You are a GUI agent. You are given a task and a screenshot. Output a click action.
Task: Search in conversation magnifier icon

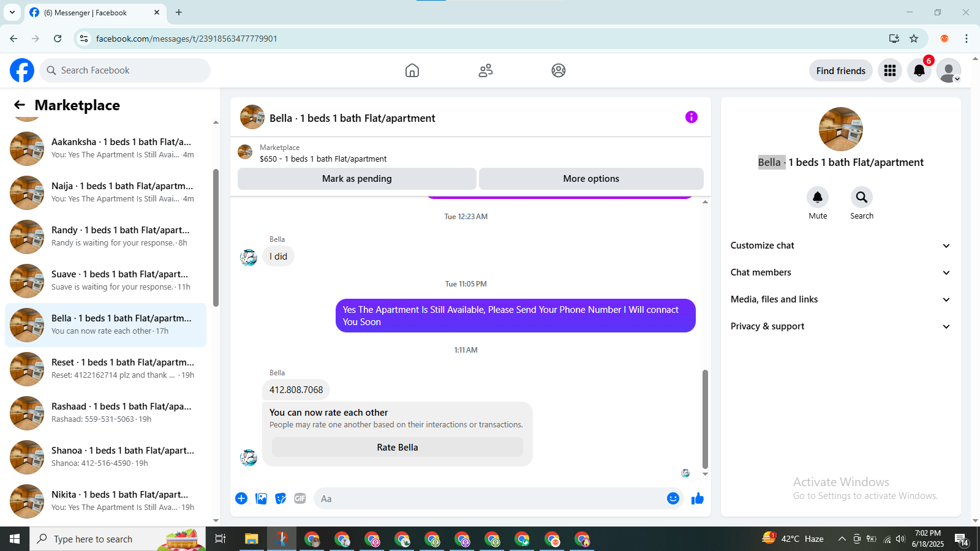862,197
